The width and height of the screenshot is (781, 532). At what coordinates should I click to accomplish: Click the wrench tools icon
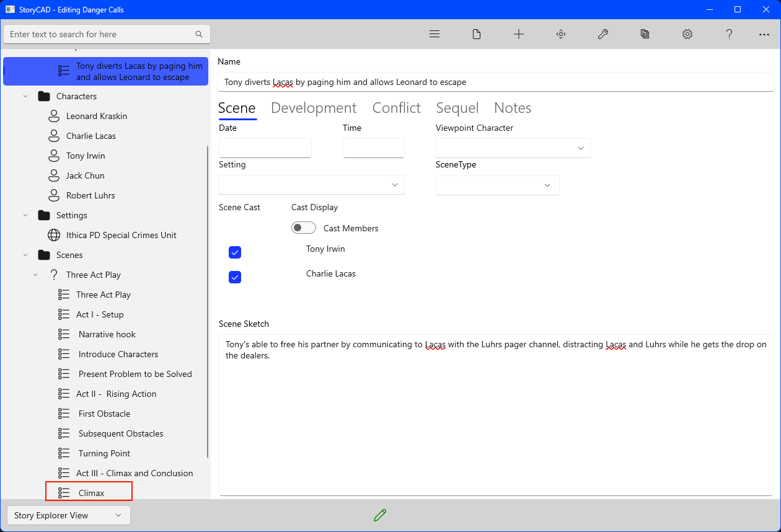[x=603, y=34]
